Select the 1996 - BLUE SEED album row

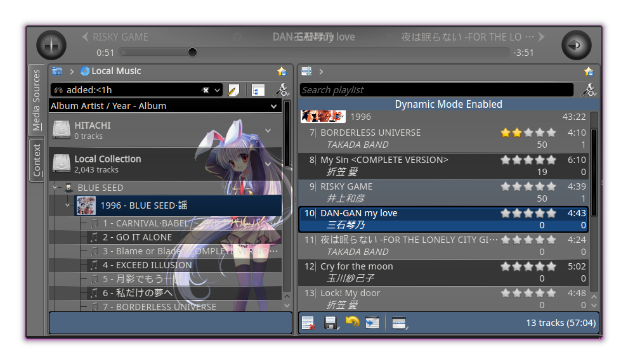178,205
